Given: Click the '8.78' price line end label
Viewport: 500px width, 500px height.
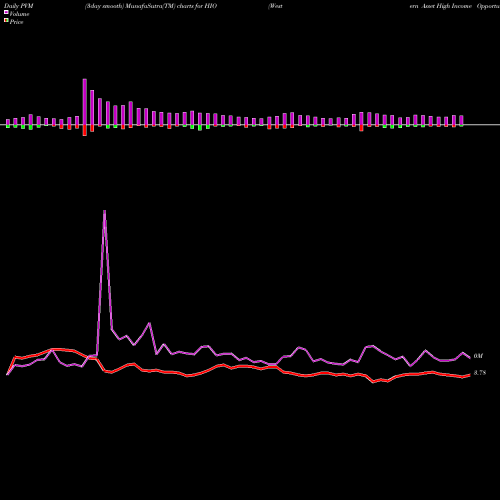Looking at the screenshot, I should 480,373.
